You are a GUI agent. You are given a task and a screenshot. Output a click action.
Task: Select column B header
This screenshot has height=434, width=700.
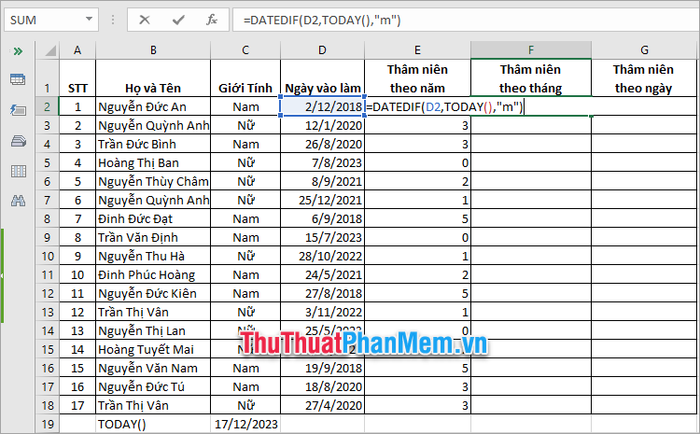point(153,50)
